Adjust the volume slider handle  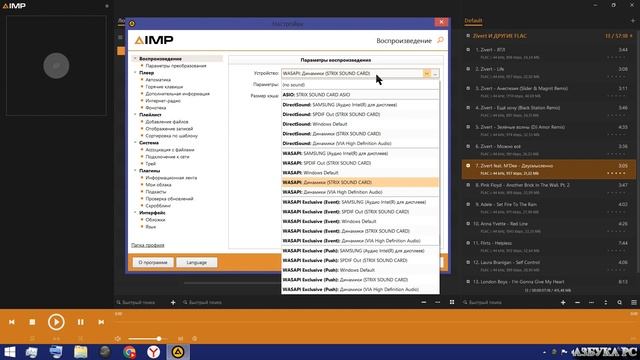pyautogui.click(x=159, y=338)
